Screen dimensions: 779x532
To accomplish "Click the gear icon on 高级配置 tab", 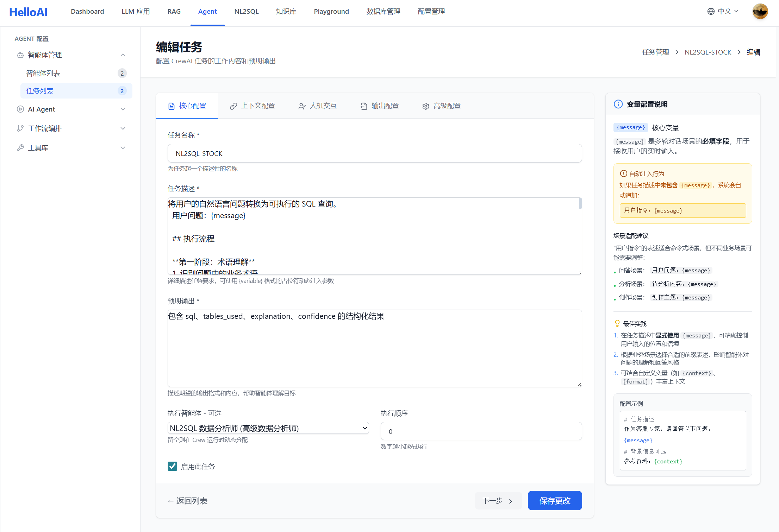I will (x=425, y=106).
